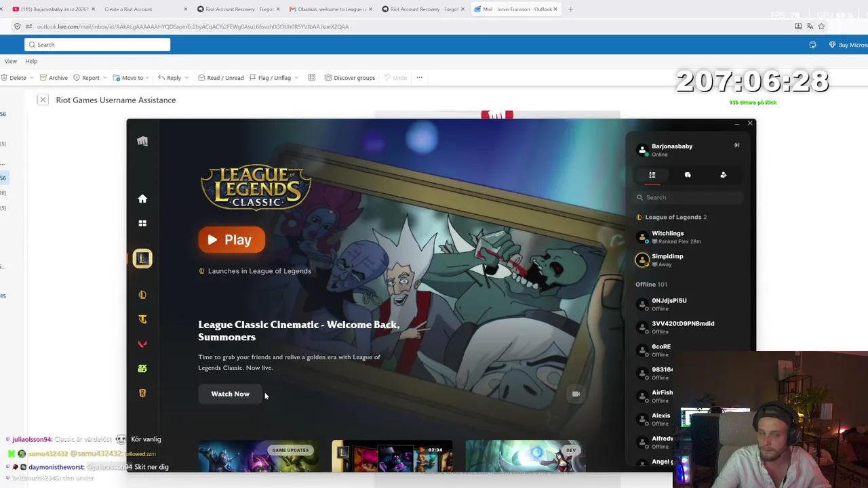Screen dimensions: 868x488
Task: Click the browser address bar URL
Action: point(193,26)
